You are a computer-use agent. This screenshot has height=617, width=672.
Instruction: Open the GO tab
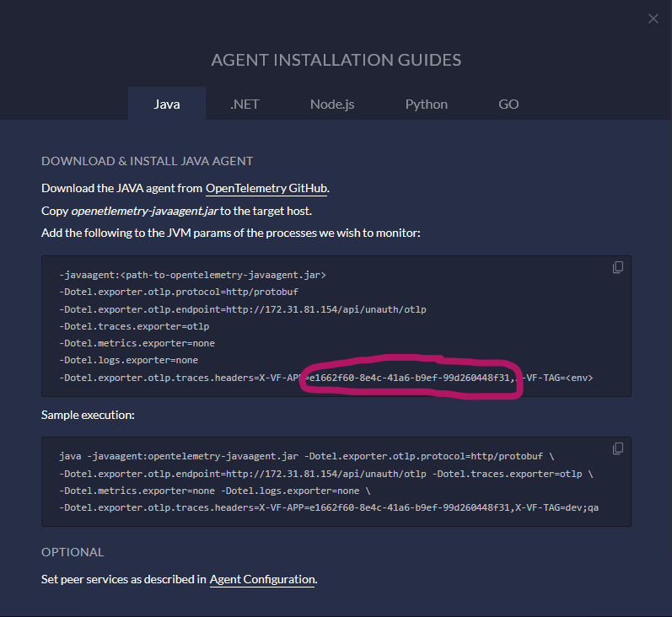(x=508, y=104)
